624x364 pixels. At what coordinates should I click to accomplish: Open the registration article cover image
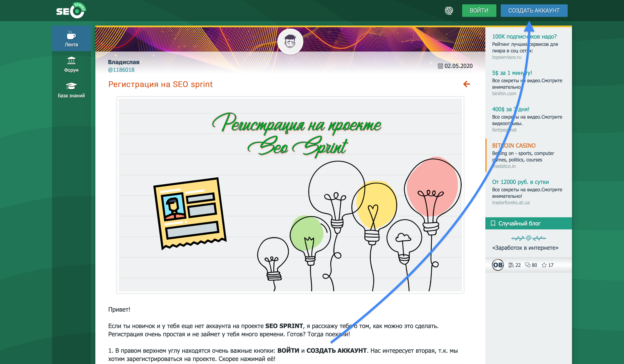[x=290, y=195]
